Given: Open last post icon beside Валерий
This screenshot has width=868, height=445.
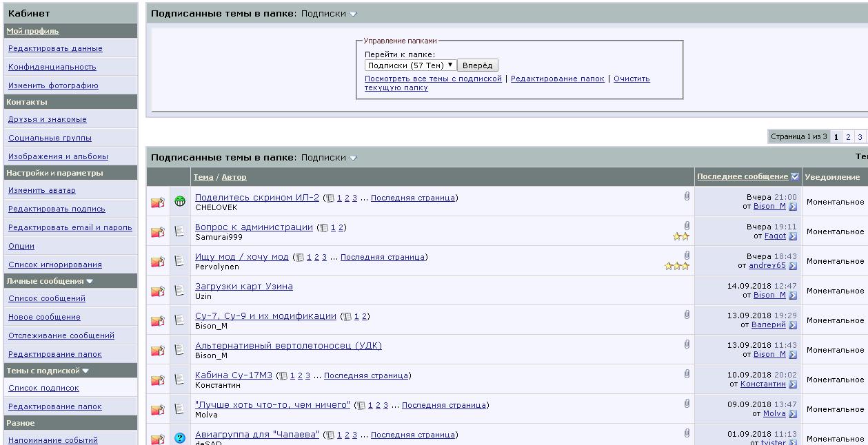Looking at the screenshot, I should (x=793, y=325).
